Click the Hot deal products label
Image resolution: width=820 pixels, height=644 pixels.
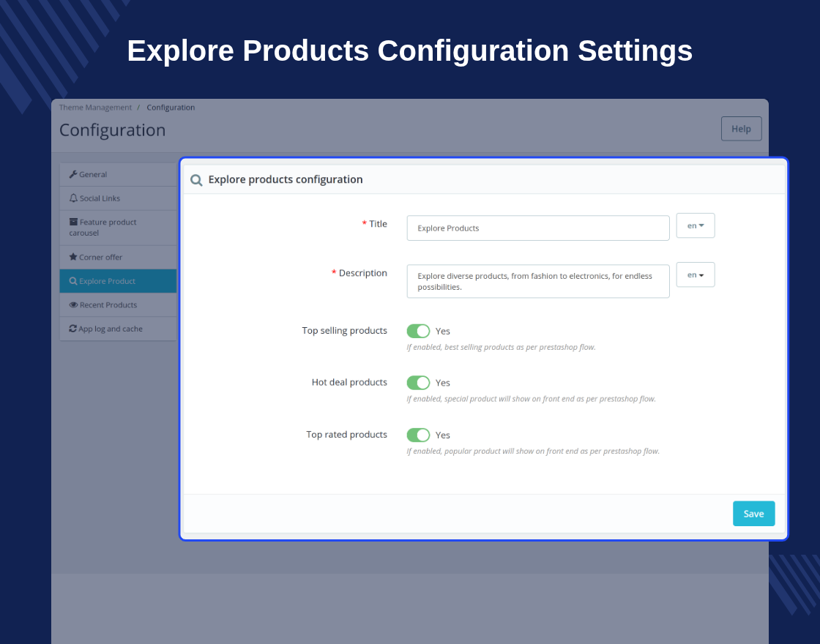coord(349,382)
